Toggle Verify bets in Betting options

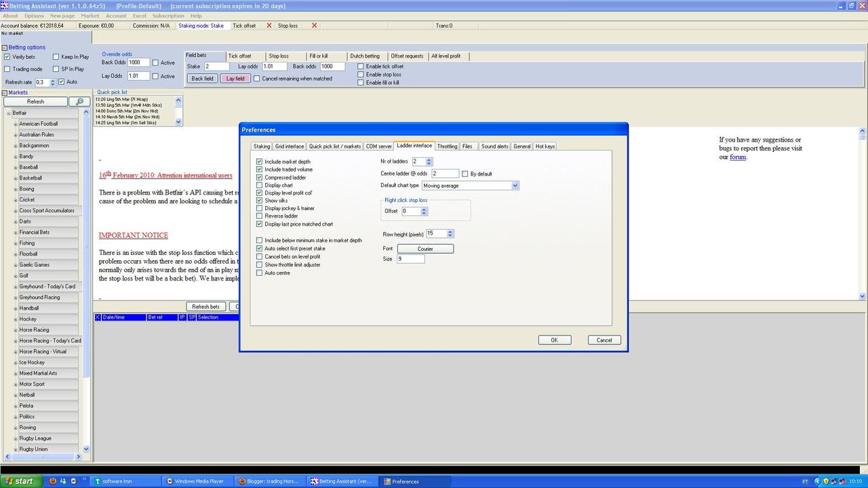[7, 57]
